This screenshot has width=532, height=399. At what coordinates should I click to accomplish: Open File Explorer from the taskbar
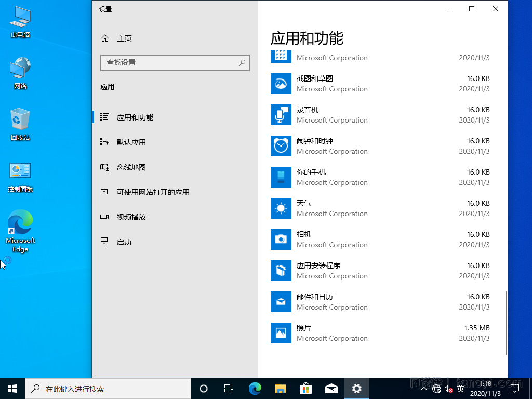pos(280,389)
